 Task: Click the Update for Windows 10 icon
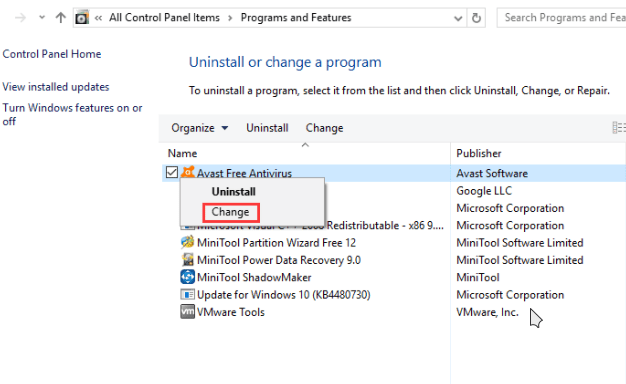[187, 295]
